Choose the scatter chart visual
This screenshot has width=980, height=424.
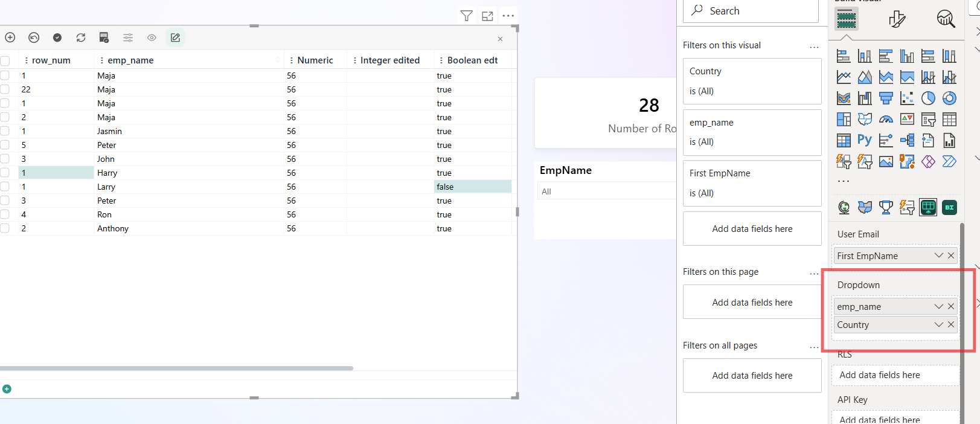pyautogui.click(x=907, y=98)
